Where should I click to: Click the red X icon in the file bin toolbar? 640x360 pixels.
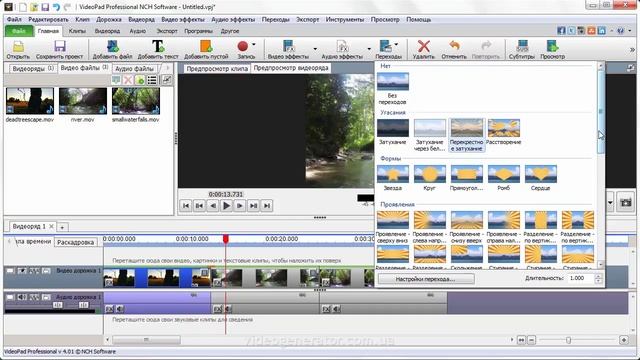click(128, 80)
